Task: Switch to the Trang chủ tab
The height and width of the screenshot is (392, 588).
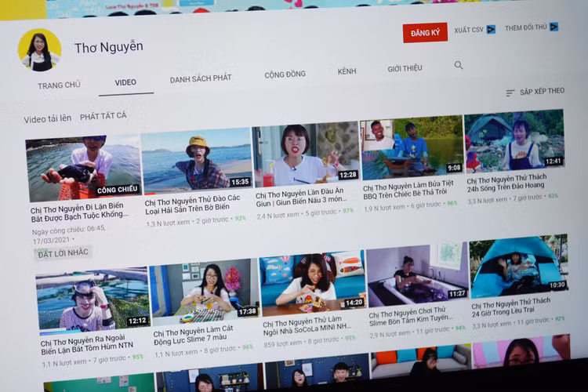Action: click(x=59, y=85)
